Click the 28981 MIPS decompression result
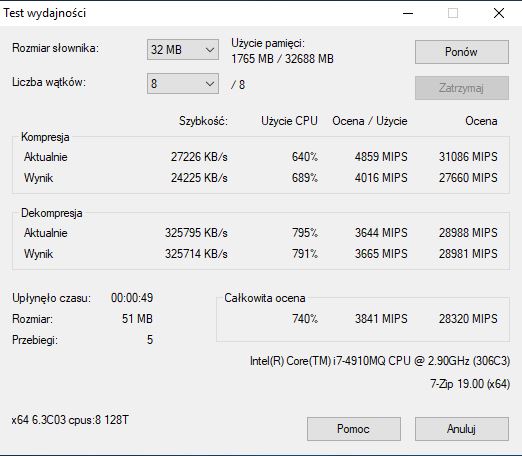Viewport: 522px width, 456px height. point(468,254)
